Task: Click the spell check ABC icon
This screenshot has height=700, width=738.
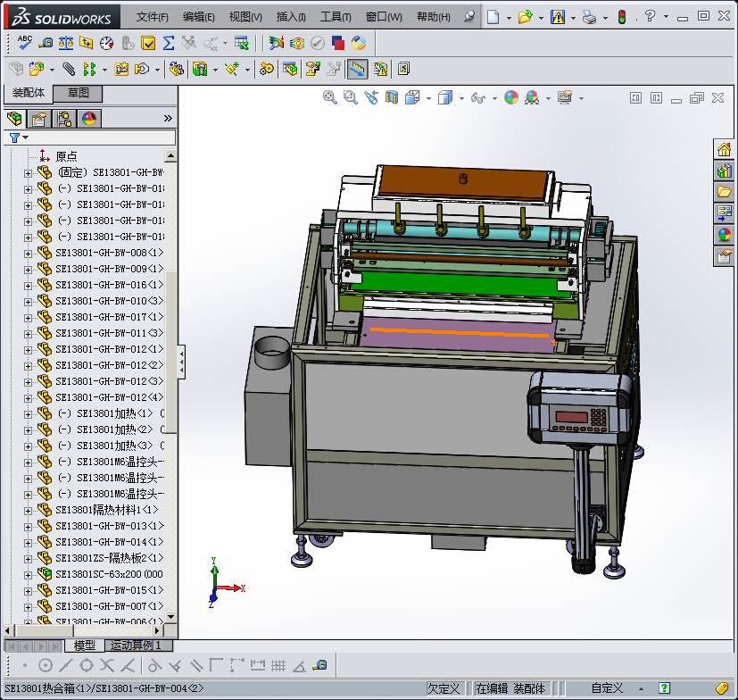Action: point(24,43)
